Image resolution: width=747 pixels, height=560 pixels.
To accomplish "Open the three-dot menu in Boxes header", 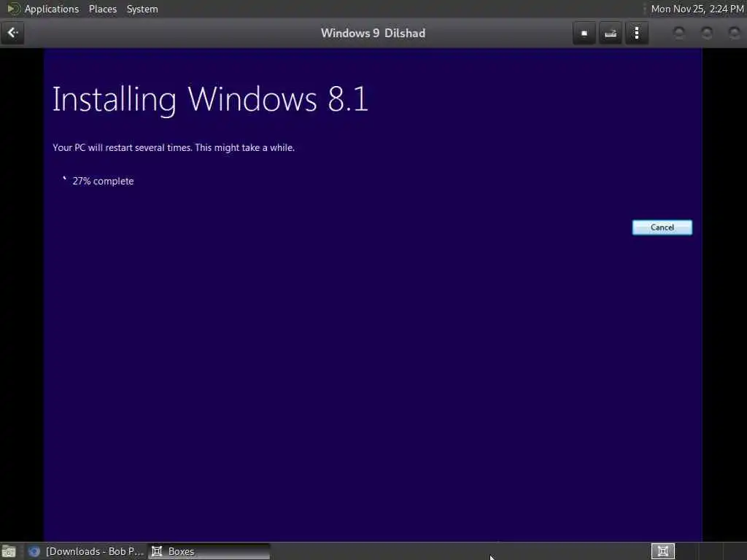I will (637, 33).
